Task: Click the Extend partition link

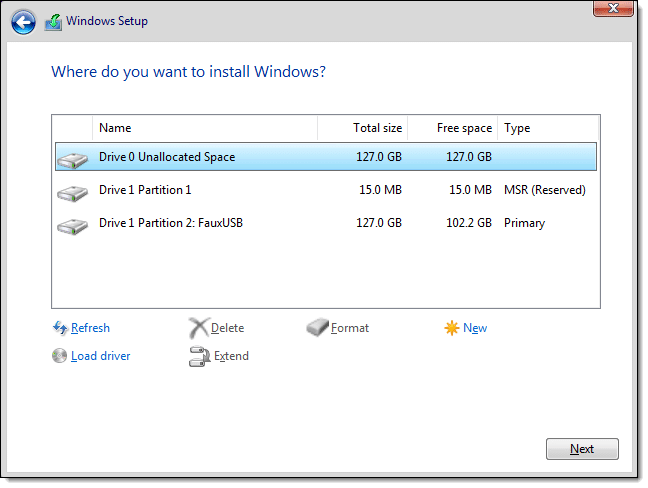Action: (x=231, y=356)
